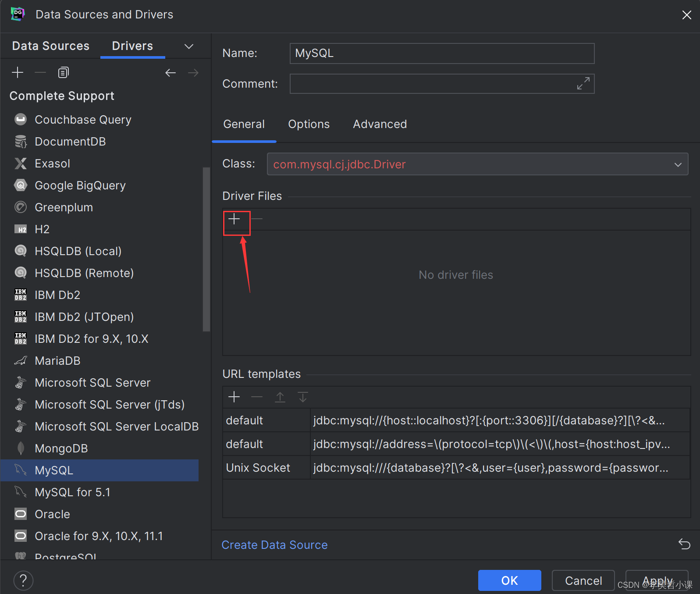Image resolution: width=700 pixels, height=594 pixels.
Task: Select Unix Socket URL template row
Action: (x=456, y=468)
